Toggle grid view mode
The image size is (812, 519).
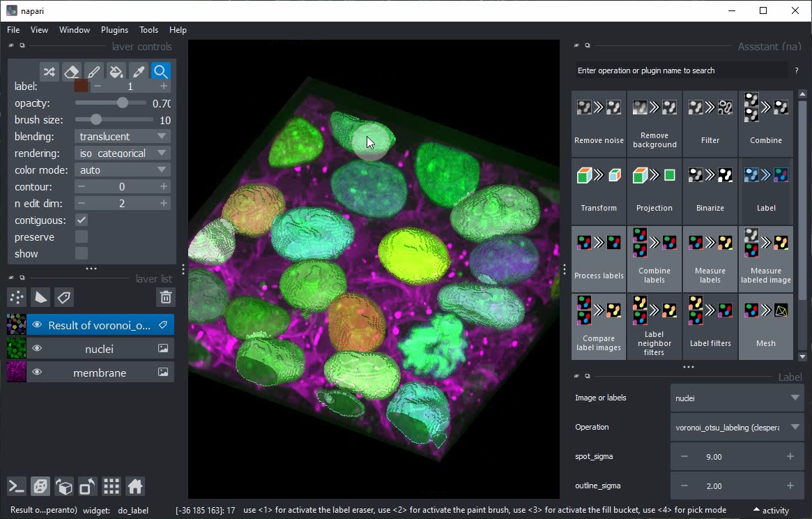(112, 486)
